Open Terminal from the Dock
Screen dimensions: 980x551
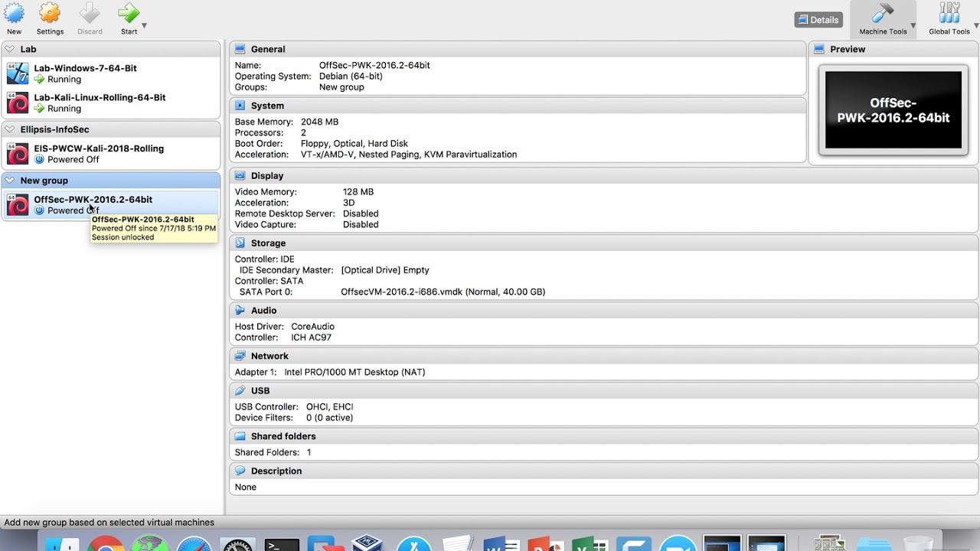[282, 544]
